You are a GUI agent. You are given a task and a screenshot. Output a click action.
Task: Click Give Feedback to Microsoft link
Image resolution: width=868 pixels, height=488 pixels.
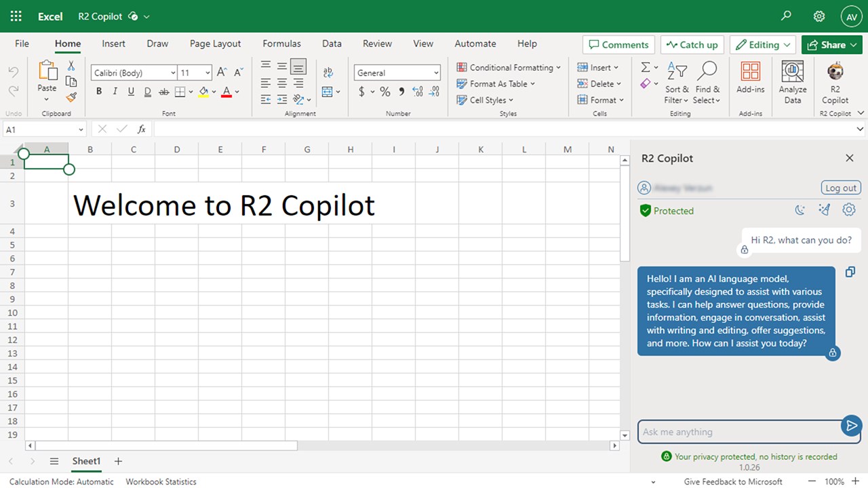coord(733,481)
